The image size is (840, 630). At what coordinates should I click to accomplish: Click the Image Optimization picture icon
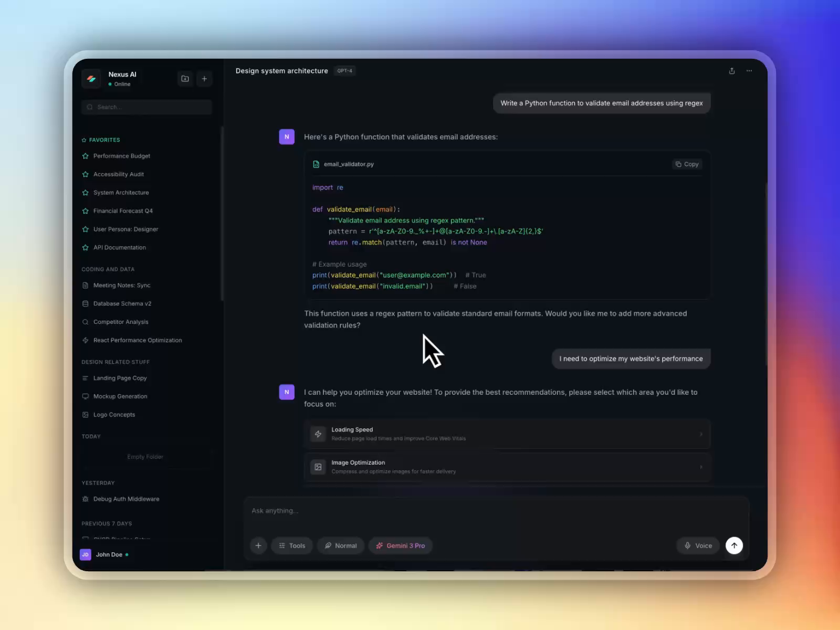318,467
